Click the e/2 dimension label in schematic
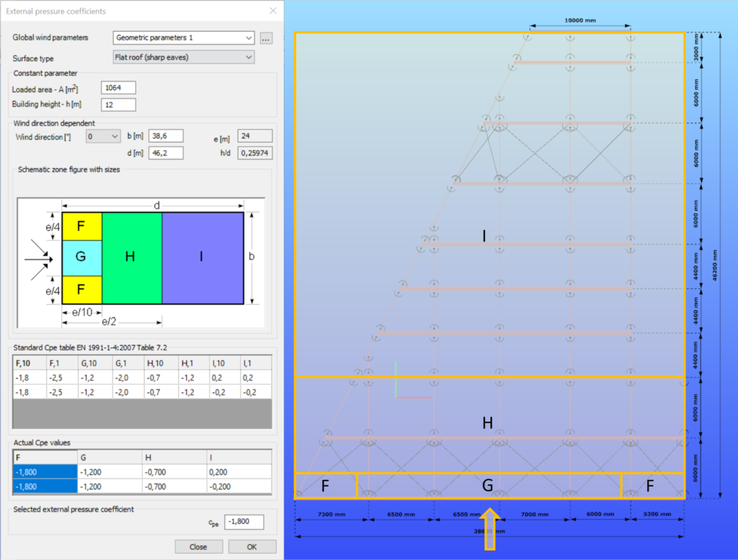The height and width of the screenshot is (560, 738). coord(109,322)
